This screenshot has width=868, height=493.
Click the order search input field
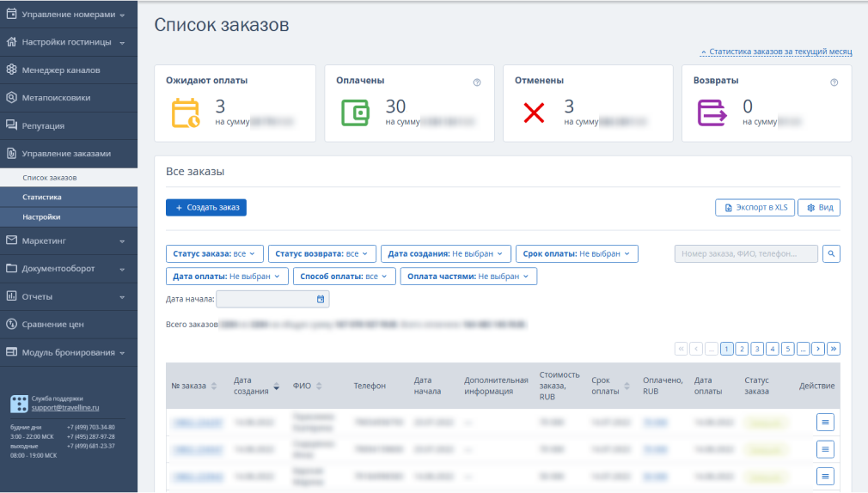click(x=746, y=253)
